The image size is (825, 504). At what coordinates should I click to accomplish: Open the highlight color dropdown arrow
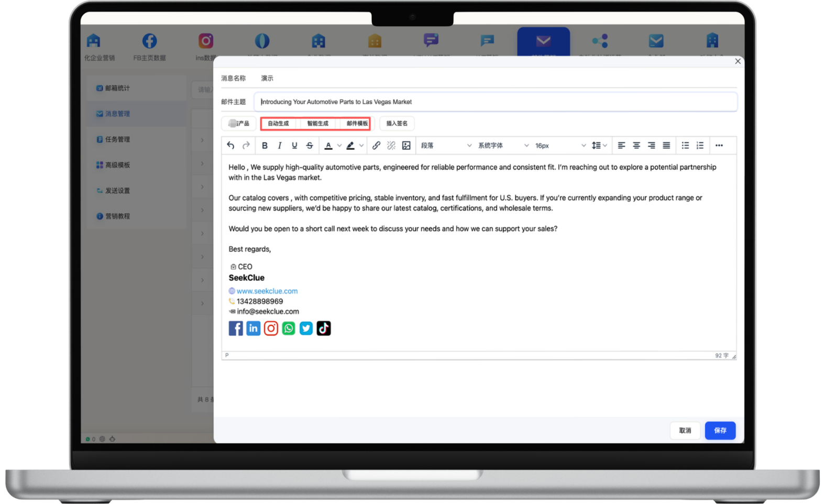361,146
